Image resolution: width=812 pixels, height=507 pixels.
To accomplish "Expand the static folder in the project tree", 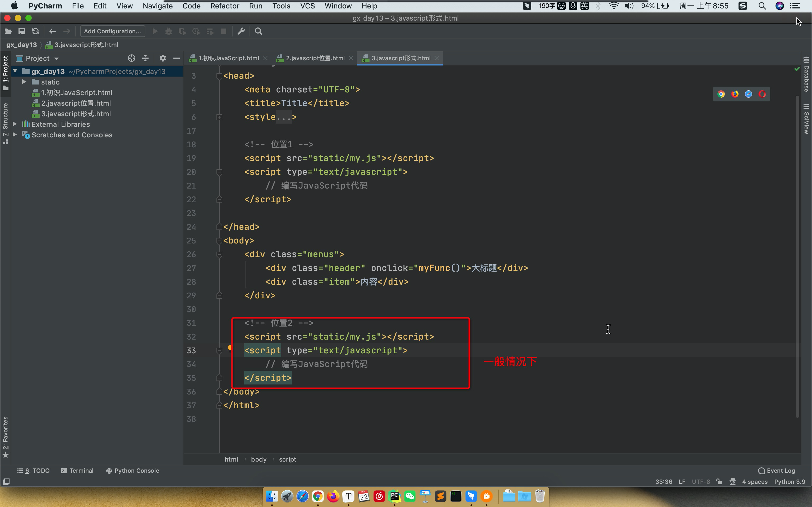I will [24, 82].
